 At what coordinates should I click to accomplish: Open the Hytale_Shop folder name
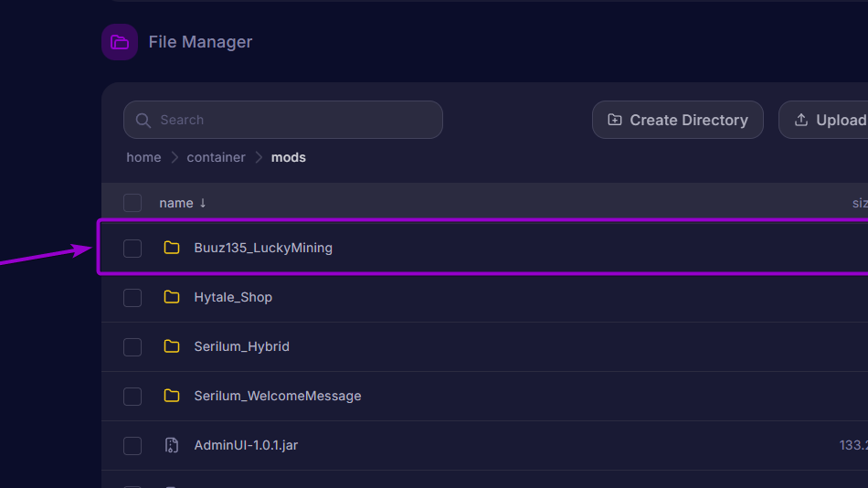pyautogui.click(x=233, y=297)
